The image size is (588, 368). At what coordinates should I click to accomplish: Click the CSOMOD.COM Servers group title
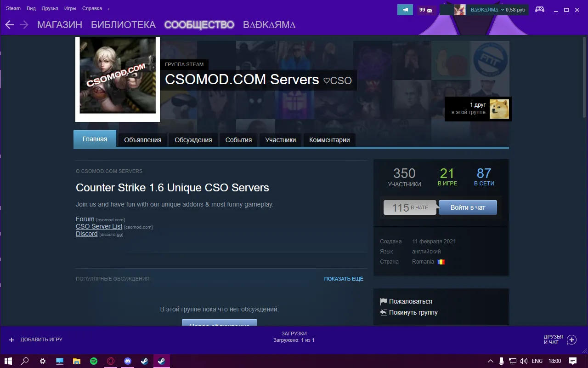tap(242, 80)
